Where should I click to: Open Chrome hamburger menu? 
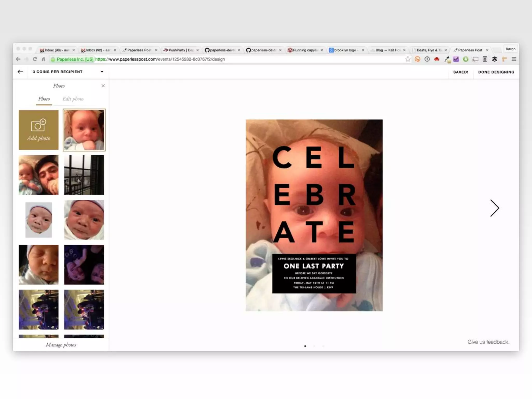click(514, 59)
